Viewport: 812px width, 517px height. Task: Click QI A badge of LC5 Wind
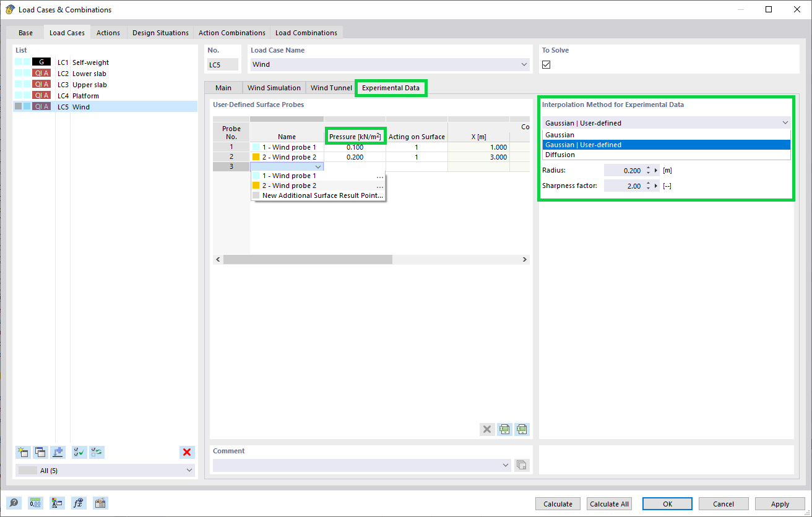tap(41, 107)
